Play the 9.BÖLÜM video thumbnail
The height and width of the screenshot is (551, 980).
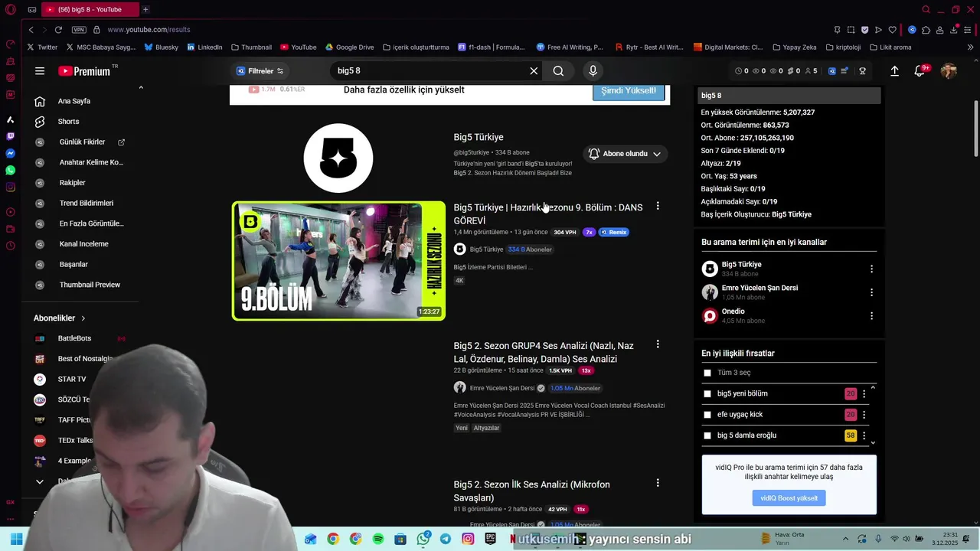338,261
